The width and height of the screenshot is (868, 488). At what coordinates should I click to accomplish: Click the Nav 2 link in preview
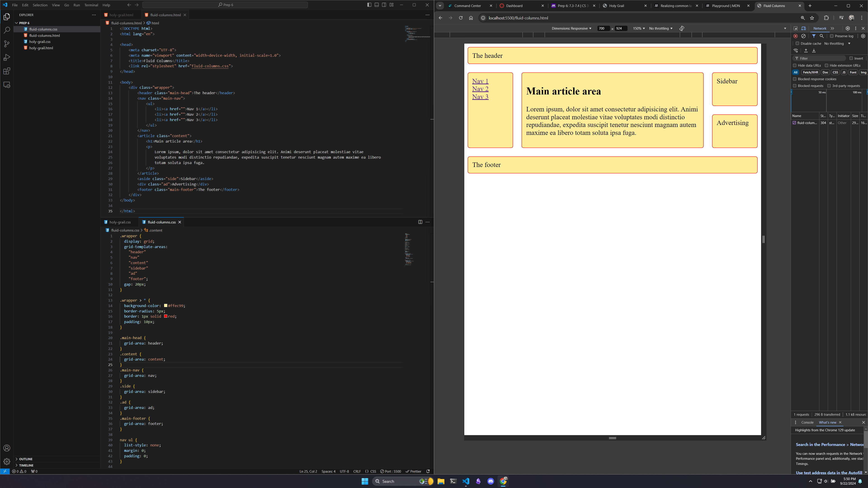click(480, 89)
